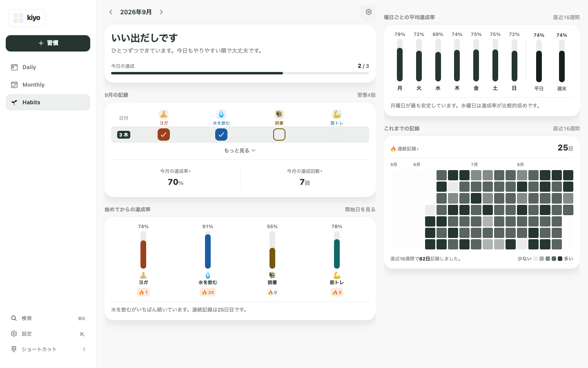
Task: Open the Daily view
Action: click(x=48, y=67)
